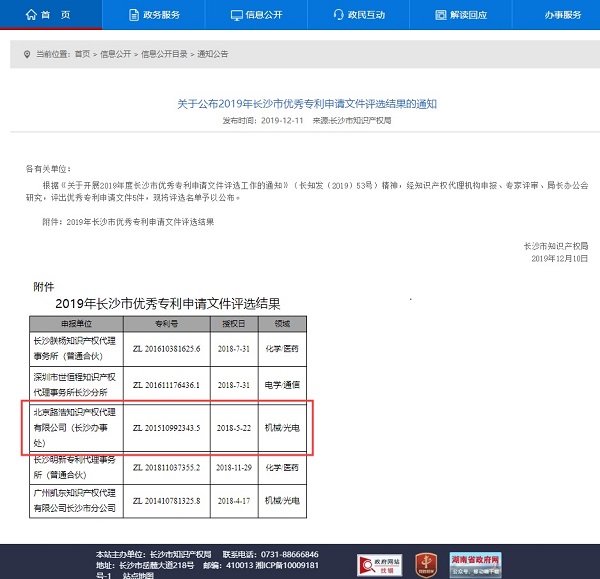600x579 pixels.
Task: Click the article title 关于公布2019年长沙市优秀专利申请文件评选结果的通知
Action: point(307,104)
